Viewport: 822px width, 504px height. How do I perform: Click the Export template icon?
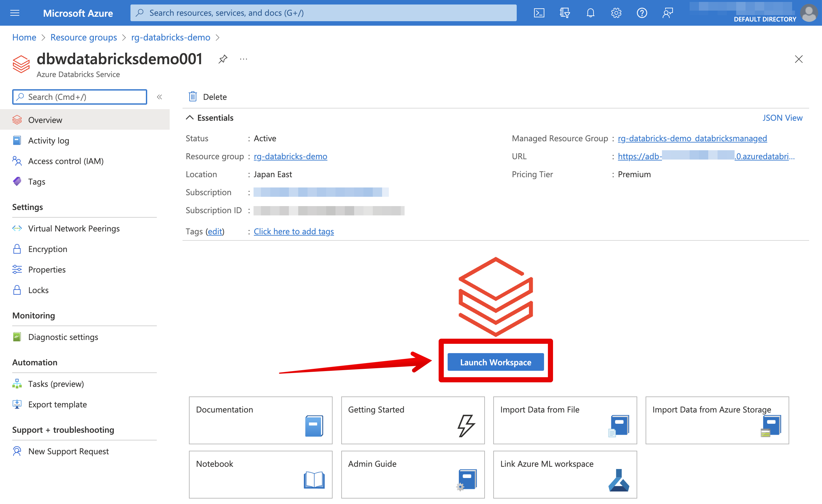(17, 404)
